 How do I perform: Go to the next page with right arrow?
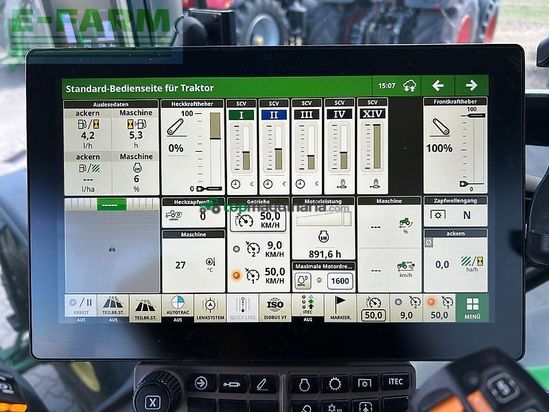click(471, 85)
